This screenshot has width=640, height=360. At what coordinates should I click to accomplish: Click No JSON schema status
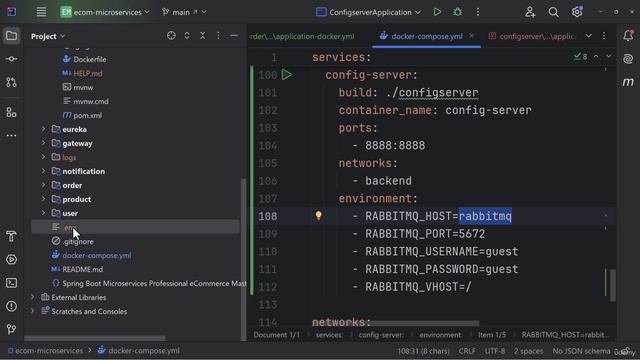pyautogui.click(x=581, y=351)
